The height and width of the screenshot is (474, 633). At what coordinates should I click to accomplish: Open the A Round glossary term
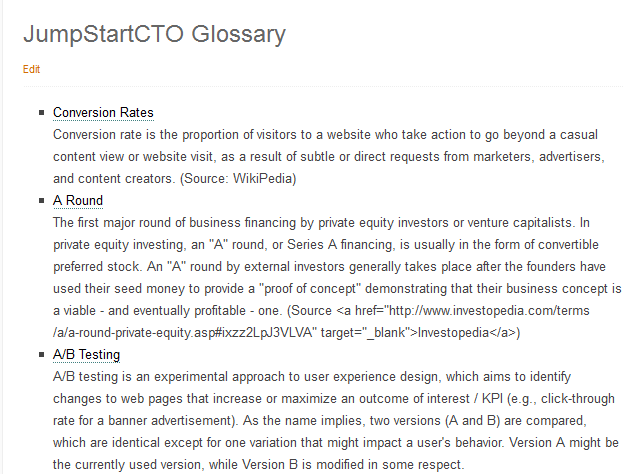pyautogui.click(x=78, y=200)
